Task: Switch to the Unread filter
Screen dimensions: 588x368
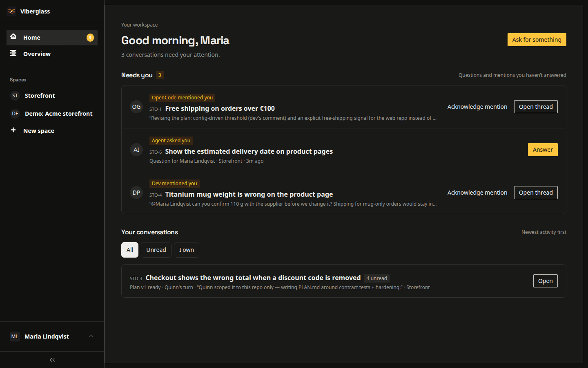Action: coord(156,250)
